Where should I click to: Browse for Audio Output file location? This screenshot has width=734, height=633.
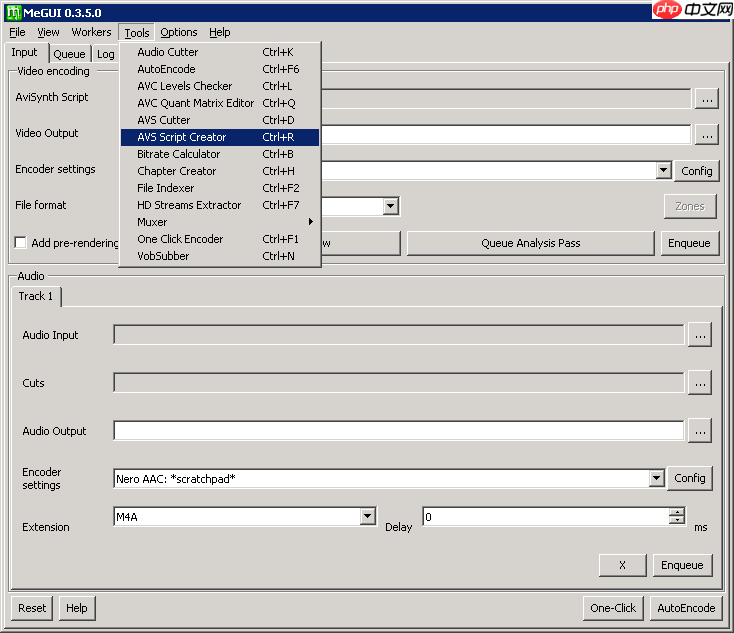[x=699, y=431]
